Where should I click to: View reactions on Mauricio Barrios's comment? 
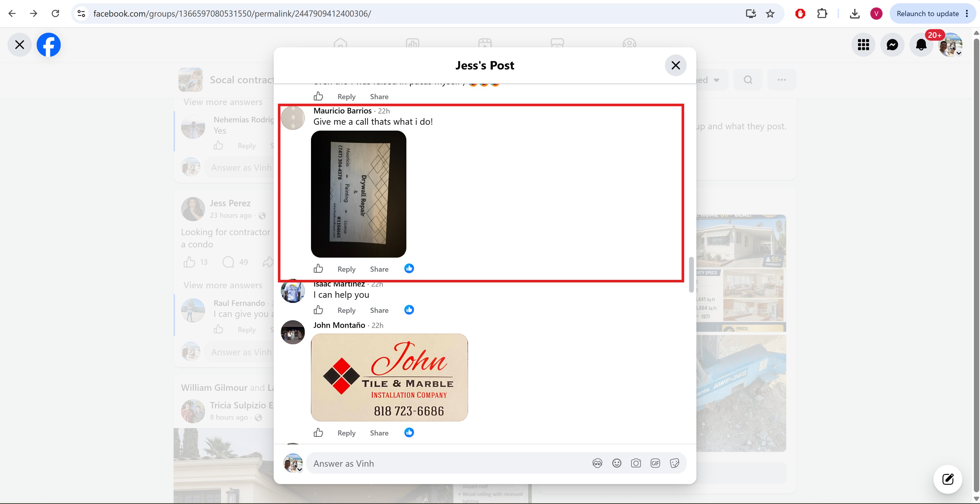409,268
